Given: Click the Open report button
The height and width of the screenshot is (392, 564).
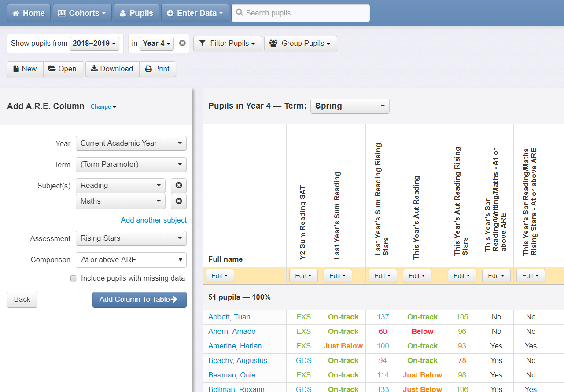Looking at the screenshot, I should click(63, 69).
